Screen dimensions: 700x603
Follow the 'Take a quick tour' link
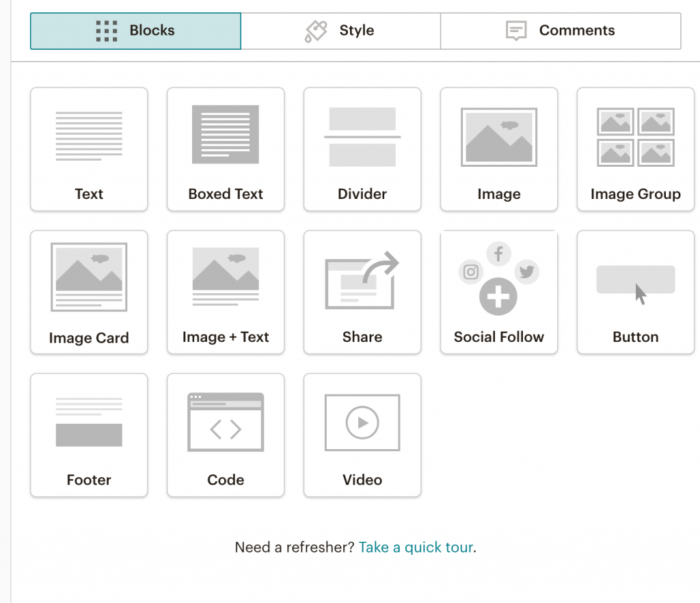point(416,547)
